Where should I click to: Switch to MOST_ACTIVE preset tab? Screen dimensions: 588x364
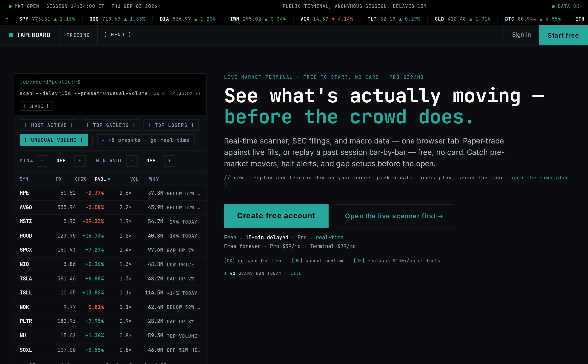[49, 125]
